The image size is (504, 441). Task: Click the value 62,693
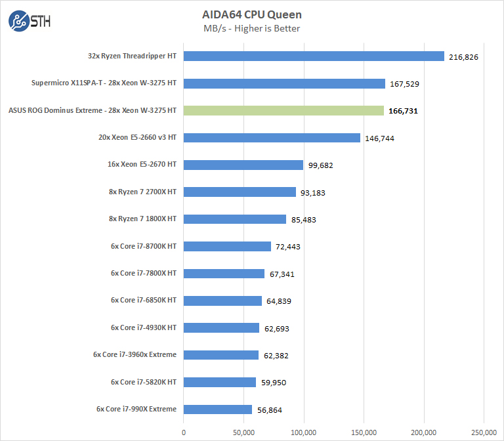point(277,329)
